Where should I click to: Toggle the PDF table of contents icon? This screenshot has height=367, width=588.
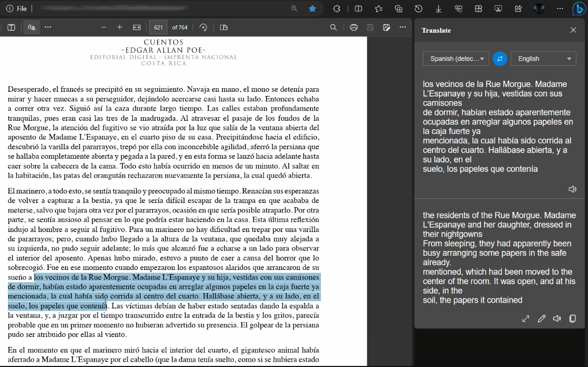pos(11,27)
